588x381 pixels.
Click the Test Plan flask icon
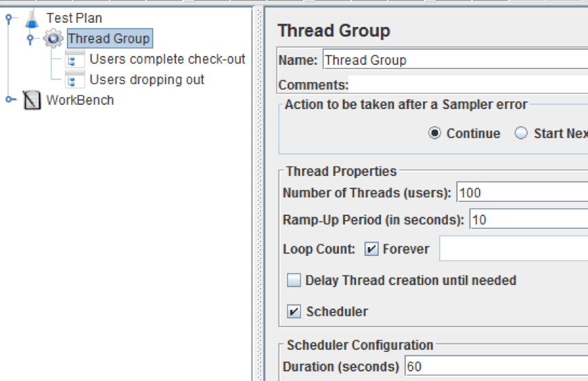pyautogui.click(x=32, y=19)
